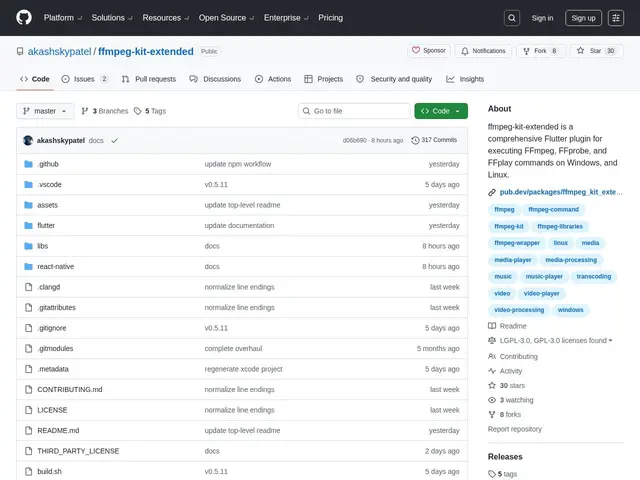
Task: Open the green Code dropdown button
Action: pos(441,111)
